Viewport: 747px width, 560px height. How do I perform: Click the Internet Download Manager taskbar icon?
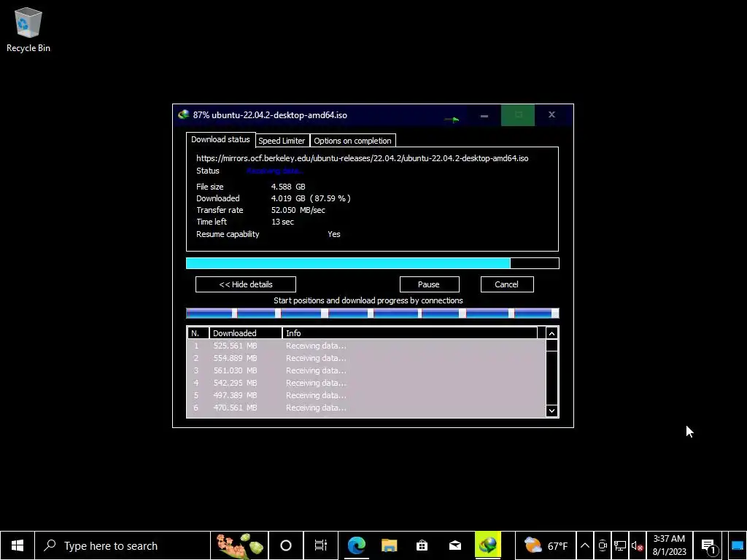488,545
